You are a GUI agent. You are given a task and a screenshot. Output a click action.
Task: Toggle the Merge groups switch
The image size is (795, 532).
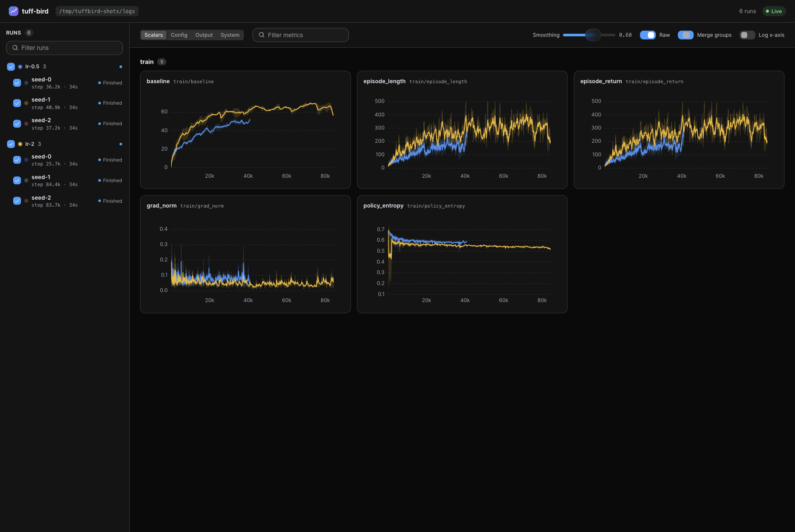pyautogui.click(x=686, y=35)
